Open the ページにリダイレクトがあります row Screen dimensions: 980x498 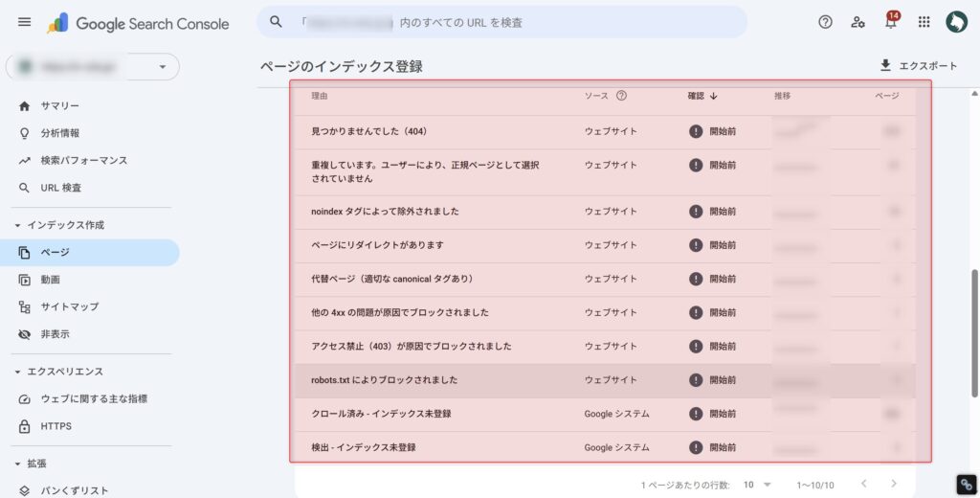click(x=605, y=245)
